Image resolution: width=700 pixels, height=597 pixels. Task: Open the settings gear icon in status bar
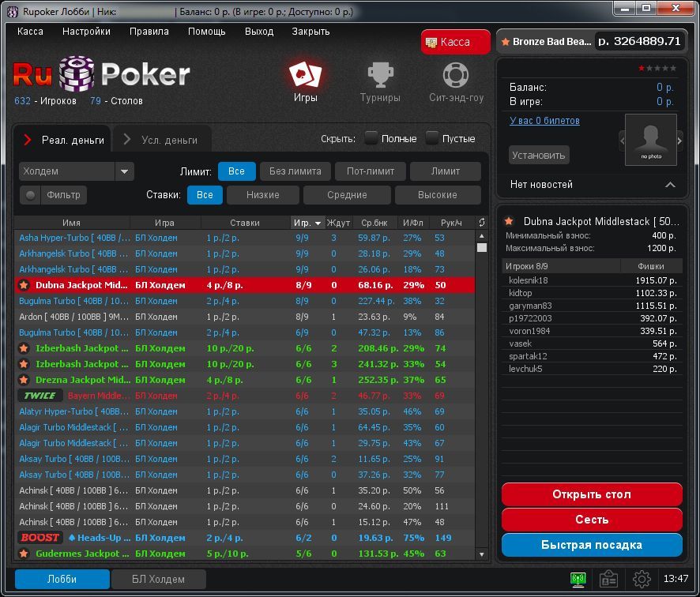642,580
